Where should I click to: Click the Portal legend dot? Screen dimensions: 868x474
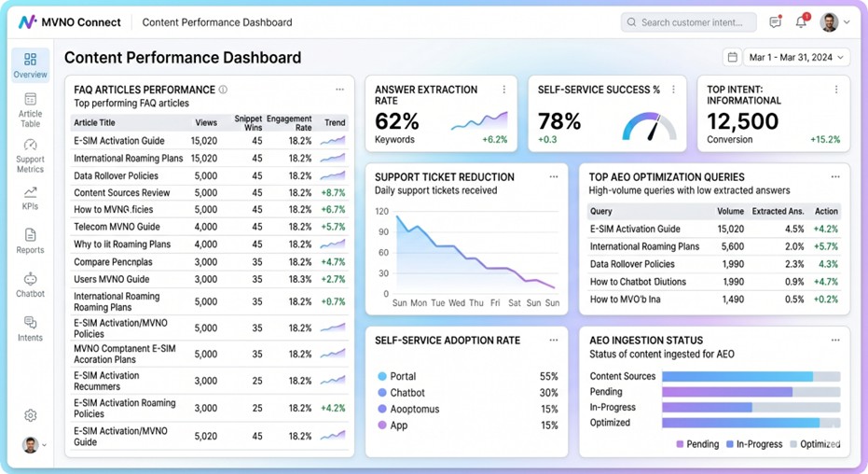tap(382, 376)
